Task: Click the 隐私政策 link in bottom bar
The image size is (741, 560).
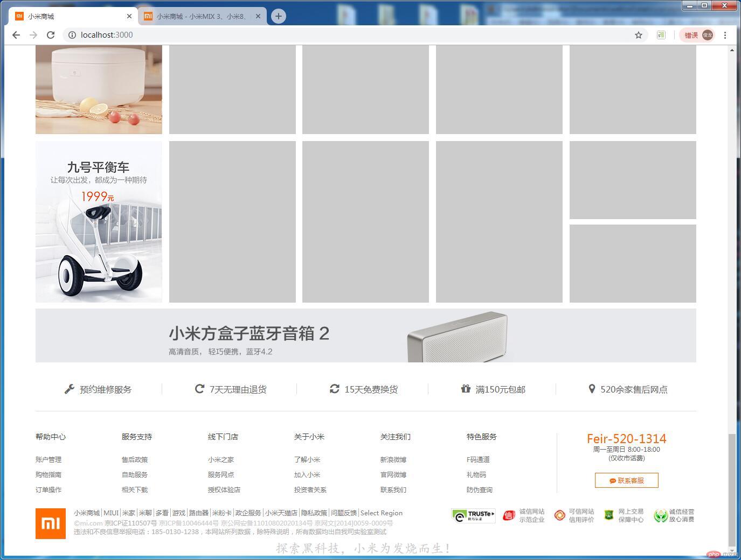Action: (x=314, y=513)
